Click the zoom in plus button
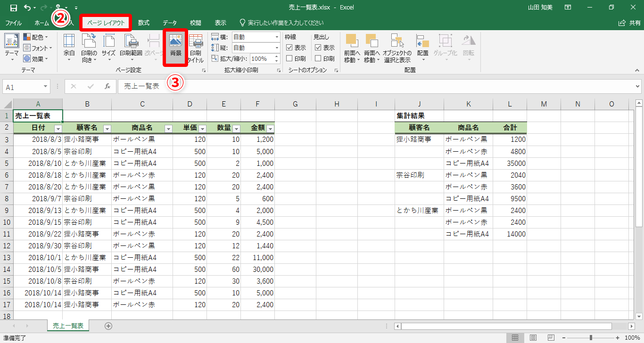 pyautogui.click(x=618, y=337)
